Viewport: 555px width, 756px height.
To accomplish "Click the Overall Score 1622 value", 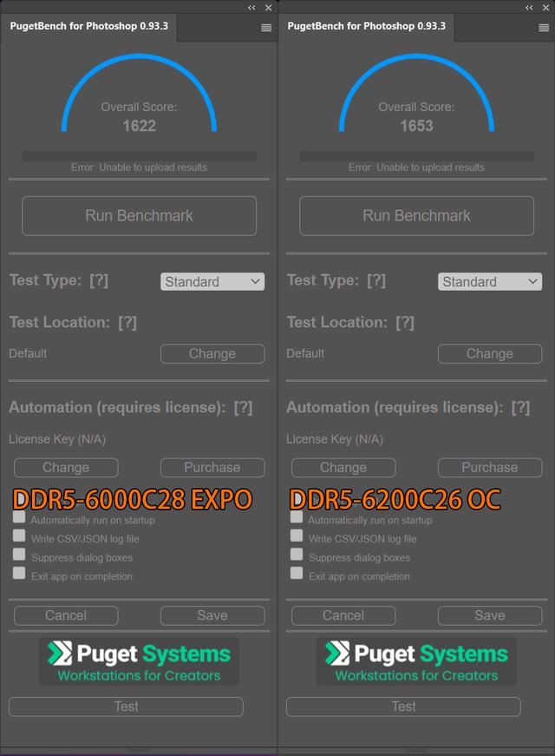I will click(x=140, y=126).
